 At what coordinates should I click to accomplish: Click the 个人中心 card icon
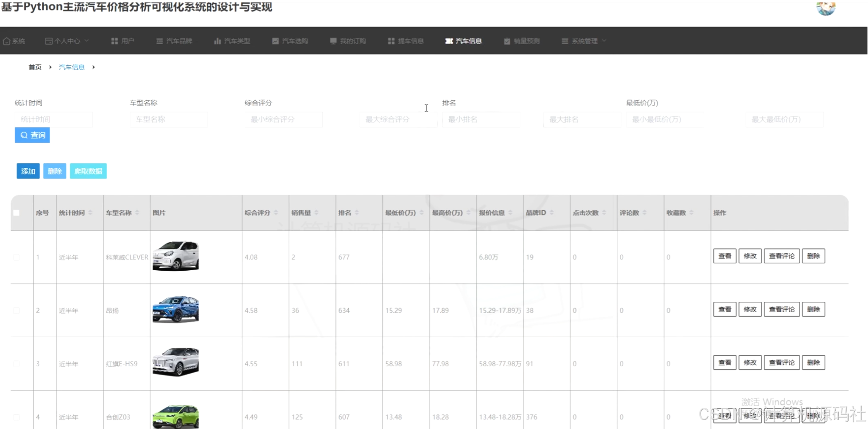(x=48, y=41)
